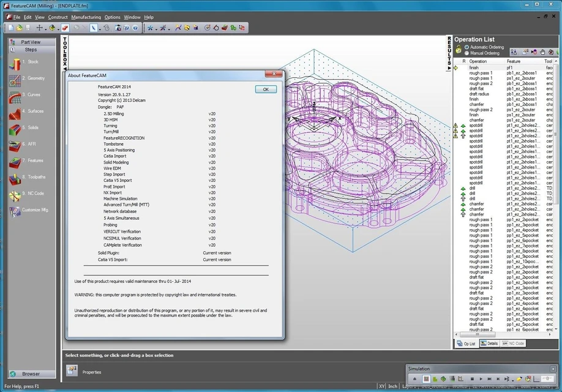
Task: Click the blue question mark help icon
Action: click(x=135, y=28)
